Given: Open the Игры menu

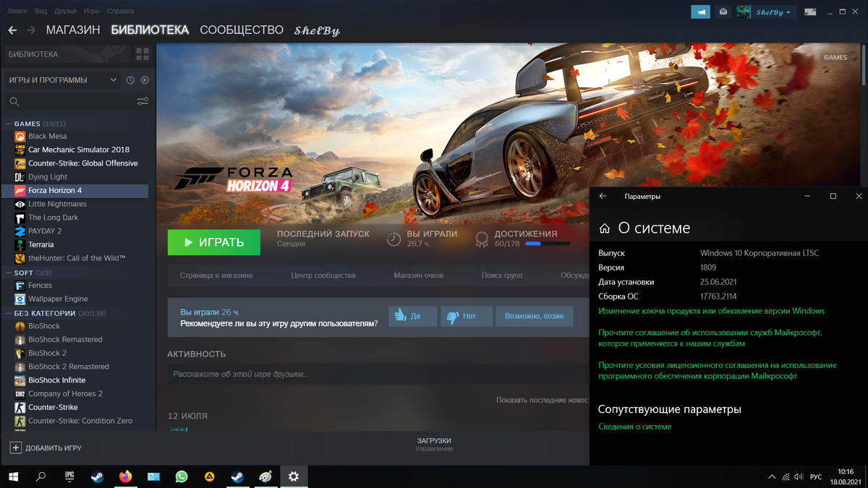Looking at the screenshot, I should point(92,12).
